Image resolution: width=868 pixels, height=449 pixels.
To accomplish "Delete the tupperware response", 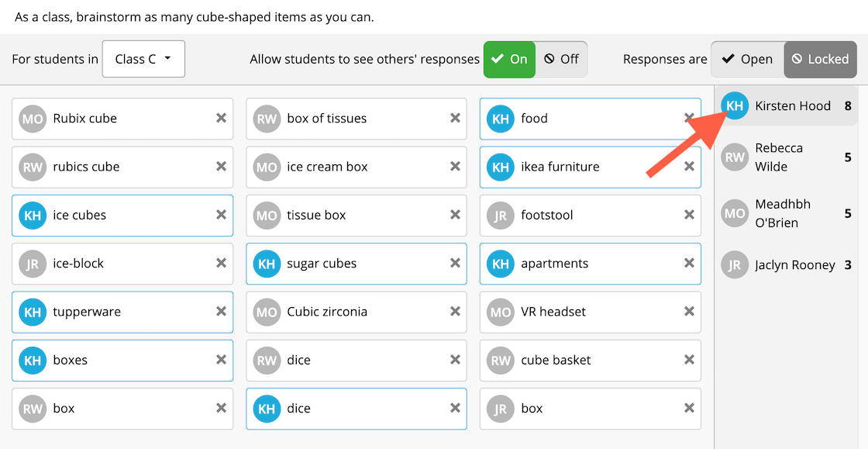I will (x=221, y=311).
